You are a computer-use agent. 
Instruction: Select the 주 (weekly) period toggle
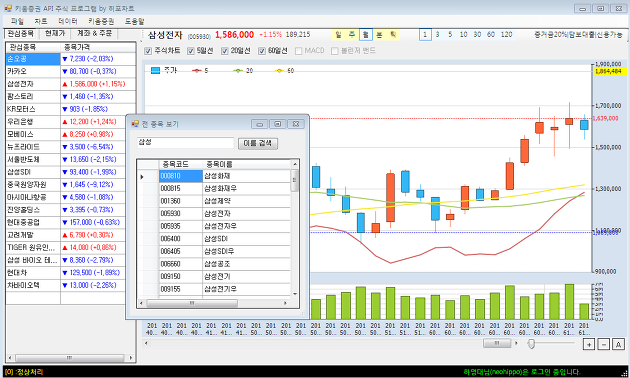click(352, 35)
